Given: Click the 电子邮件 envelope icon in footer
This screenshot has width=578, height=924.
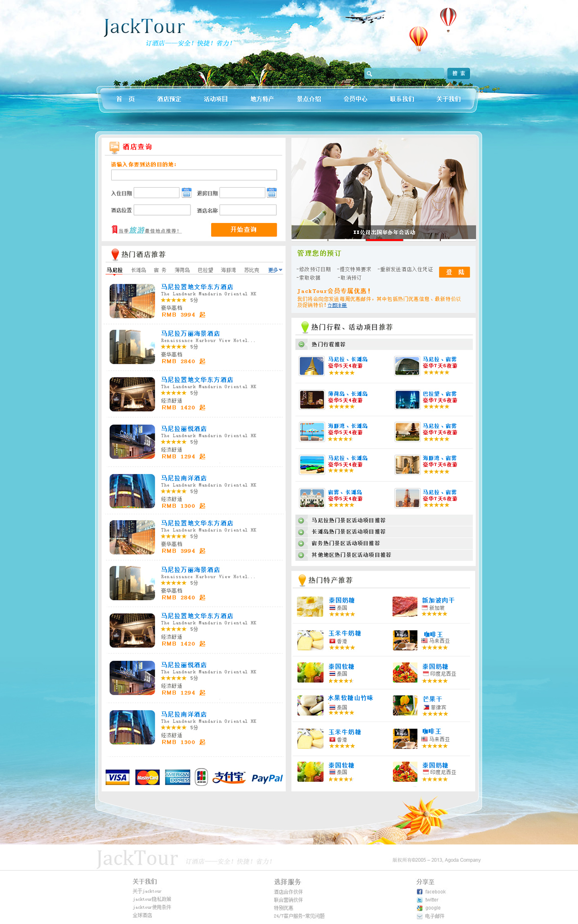Looking at the screenshot, I should click(419, 916).
